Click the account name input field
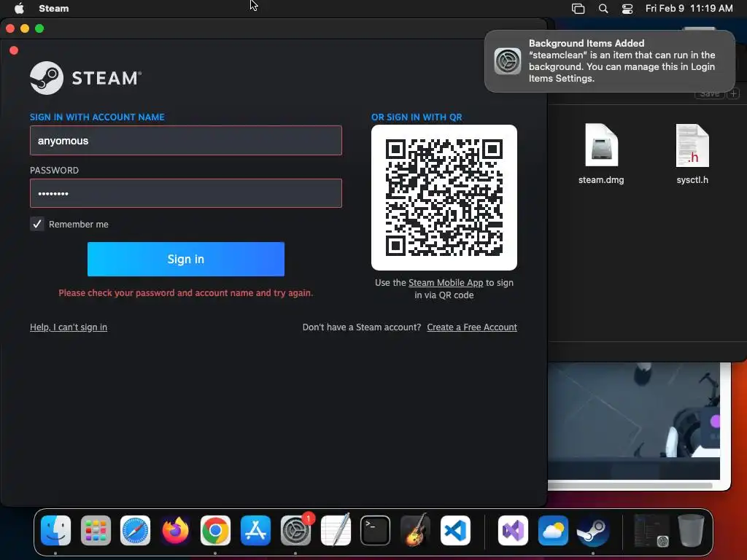The width and height of the screenshot is (747, 560). click(186, 141)
